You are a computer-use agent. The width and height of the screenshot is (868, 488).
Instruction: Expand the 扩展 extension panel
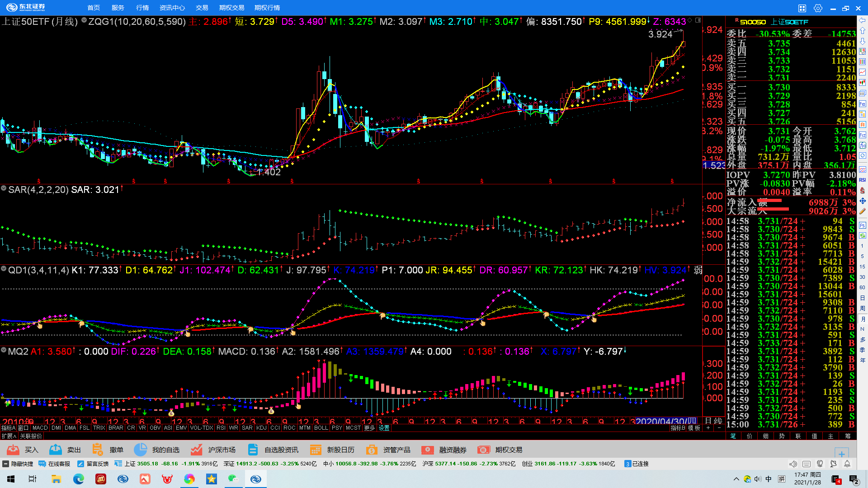point(9,436)
